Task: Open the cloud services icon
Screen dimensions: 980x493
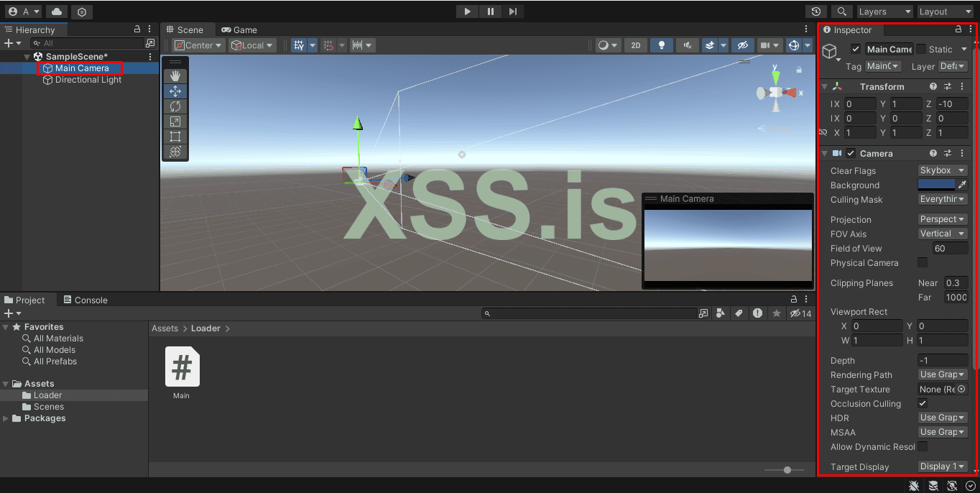Action: point(56,11)
